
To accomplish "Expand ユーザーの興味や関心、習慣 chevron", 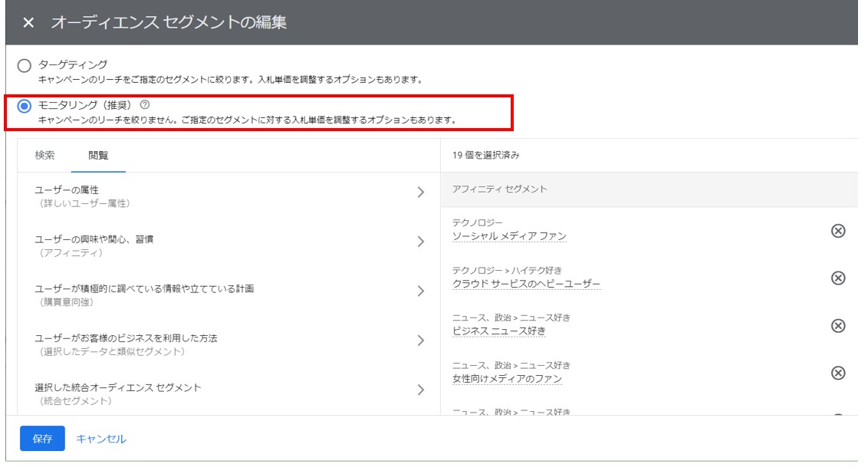I will (x=421, y=242).
